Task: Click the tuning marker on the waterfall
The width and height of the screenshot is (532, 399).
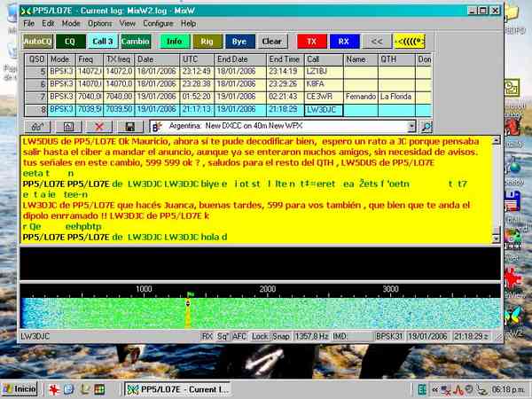Action: (x=188, y=303)
